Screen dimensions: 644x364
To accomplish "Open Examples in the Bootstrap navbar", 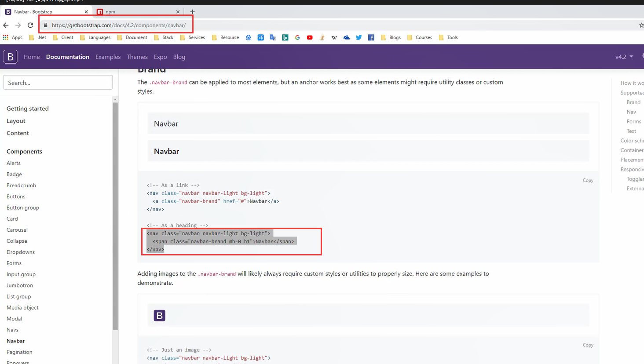I will pyautogui.click(x=108, y=57).
